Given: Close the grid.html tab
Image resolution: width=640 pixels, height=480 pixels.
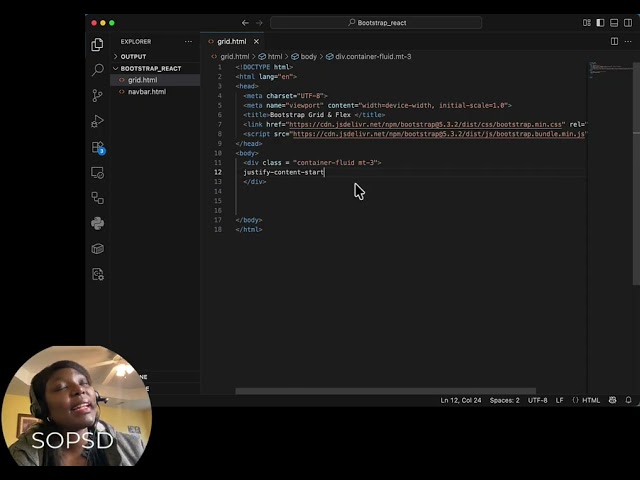Looking at the screenshot, I should (256, 41).
